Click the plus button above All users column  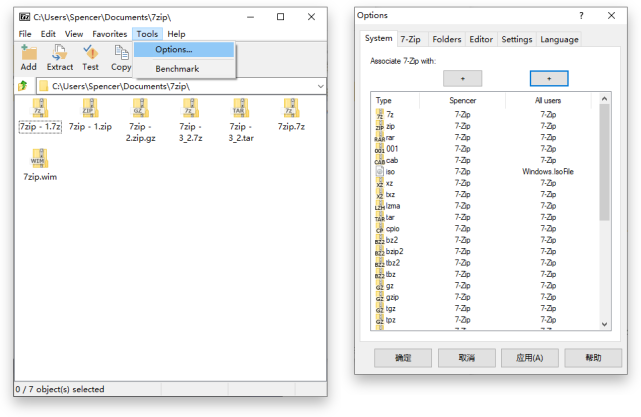549,78
